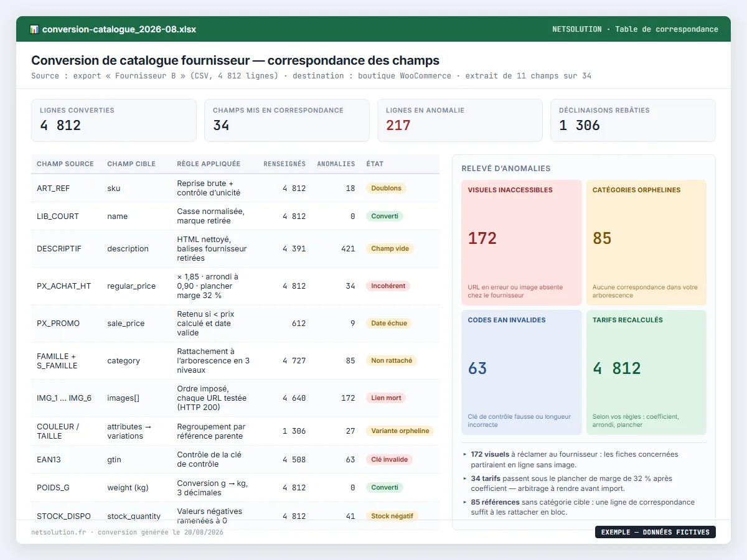The height and width of the screenshot is (560, 747).
Task: Select the sale_price target field cell
Action: pos(126,323)
